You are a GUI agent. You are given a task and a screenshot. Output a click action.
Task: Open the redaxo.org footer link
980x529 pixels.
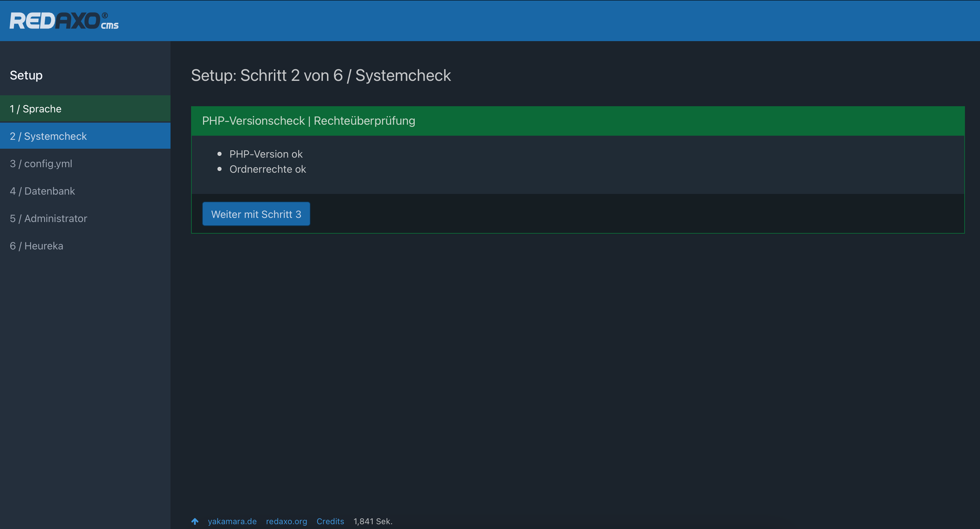(x=287, y=521)
